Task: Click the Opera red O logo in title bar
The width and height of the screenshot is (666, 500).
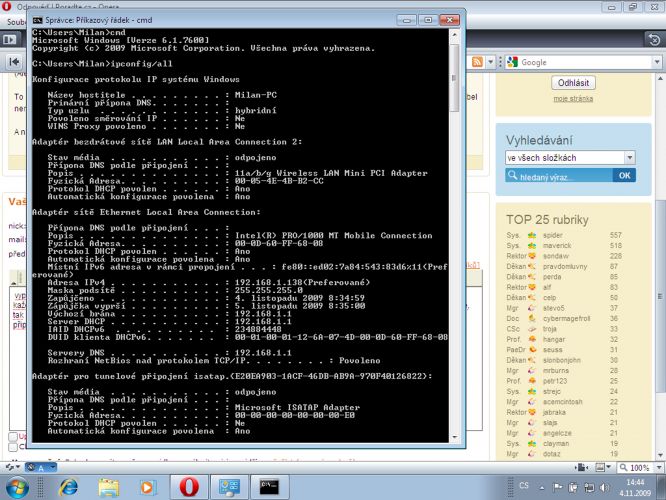Action: pos(6,6)
